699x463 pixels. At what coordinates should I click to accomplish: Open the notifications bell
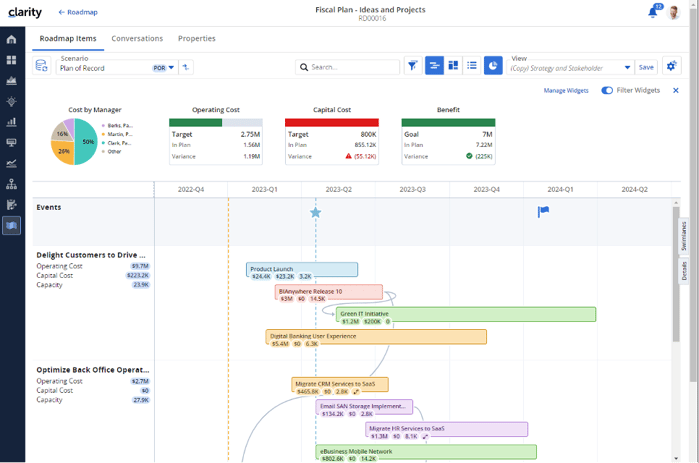[x=653, y=12]
